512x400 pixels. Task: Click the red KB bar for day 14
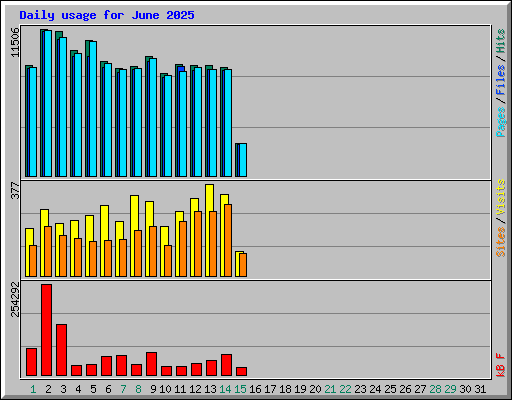click(x=227, y=365)
